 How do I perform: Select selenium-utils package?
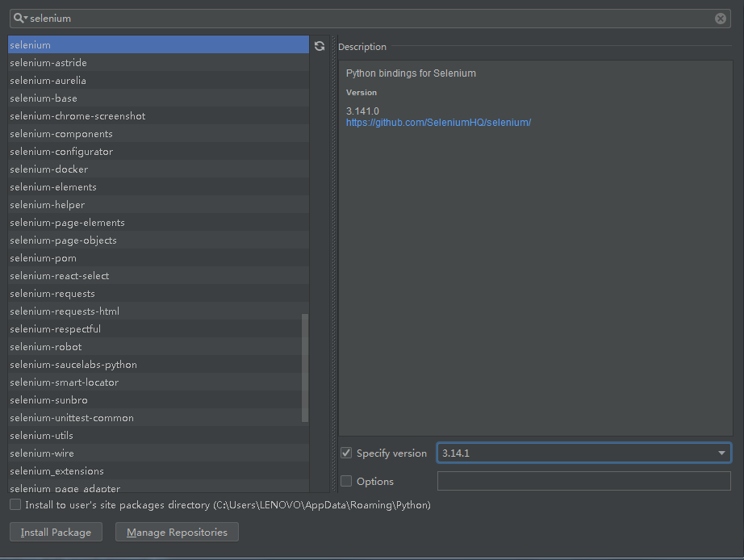point(158,436)
